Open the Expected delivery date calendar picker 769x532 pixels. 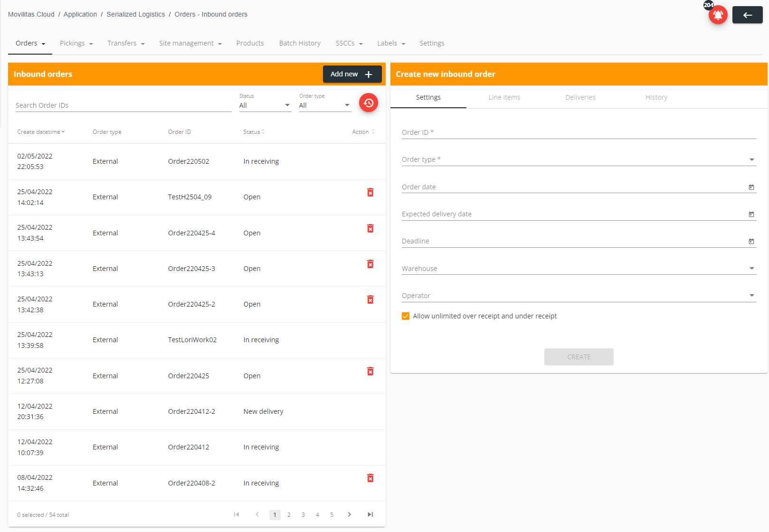(751, 214)
